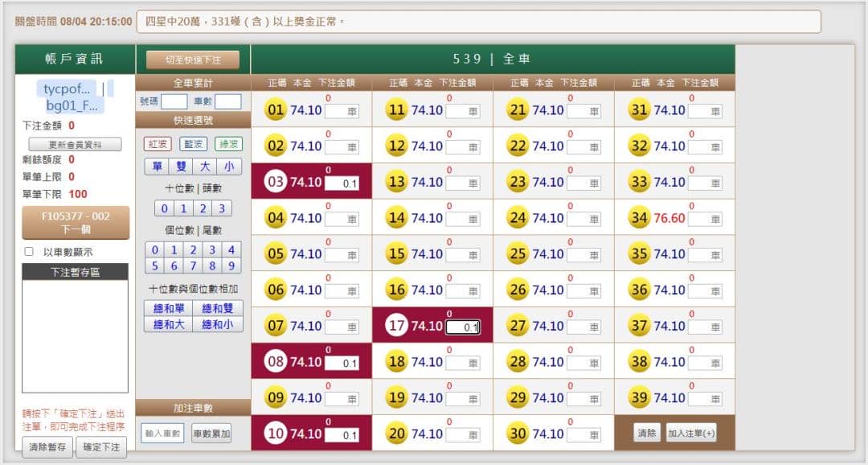Select yellow number ball 25

tap(518, 254)
